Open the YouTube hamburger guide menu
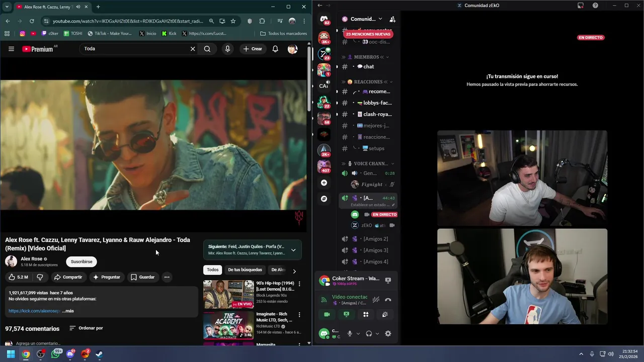 click(11, 49)
